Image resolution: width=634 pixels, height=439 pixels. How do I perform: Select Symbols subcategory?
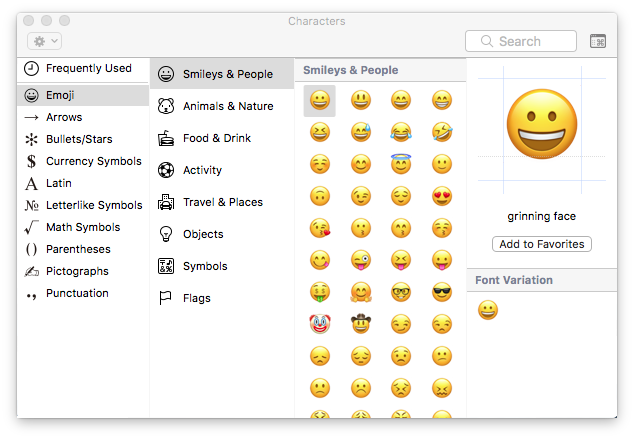tap(222, 266)
